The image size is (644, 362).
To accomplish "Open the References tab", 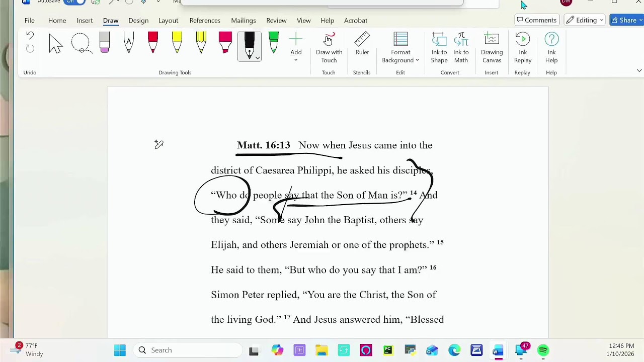I will tap(205, 21).
